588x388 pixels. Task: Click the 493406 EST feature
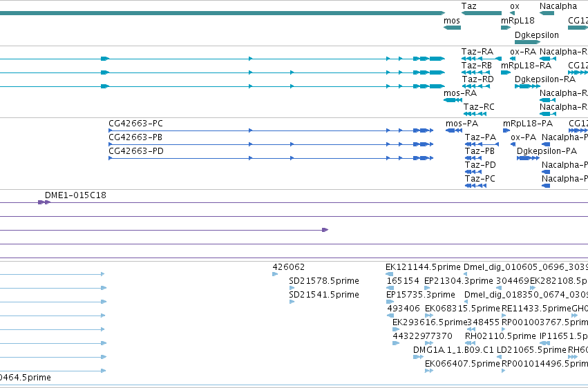coord(390,316)
